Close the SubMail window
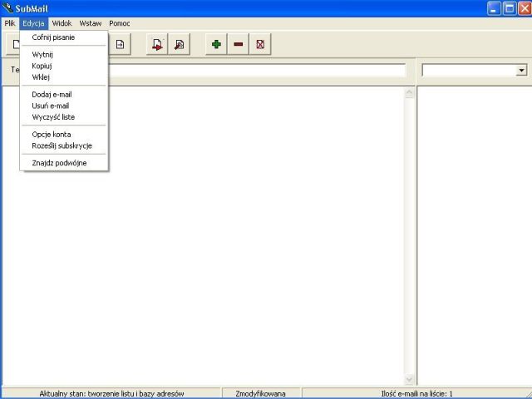This screenshot has width=532, height=399. (525, 8)
